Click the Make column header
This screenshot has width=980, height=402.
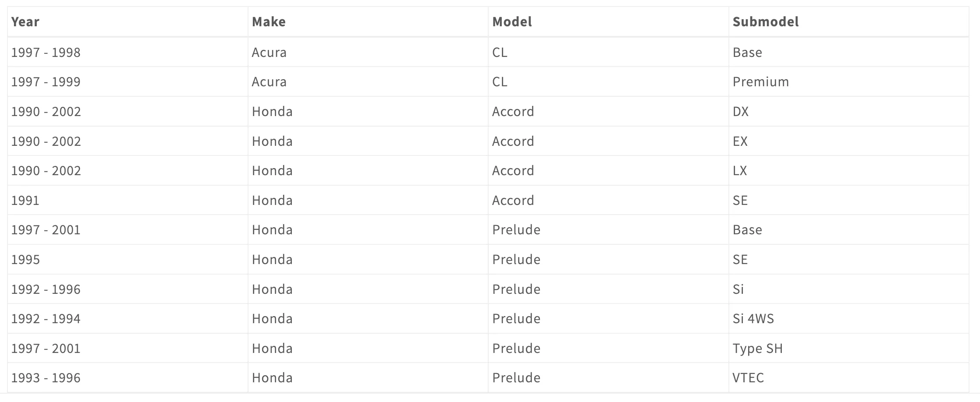(269, 22)
